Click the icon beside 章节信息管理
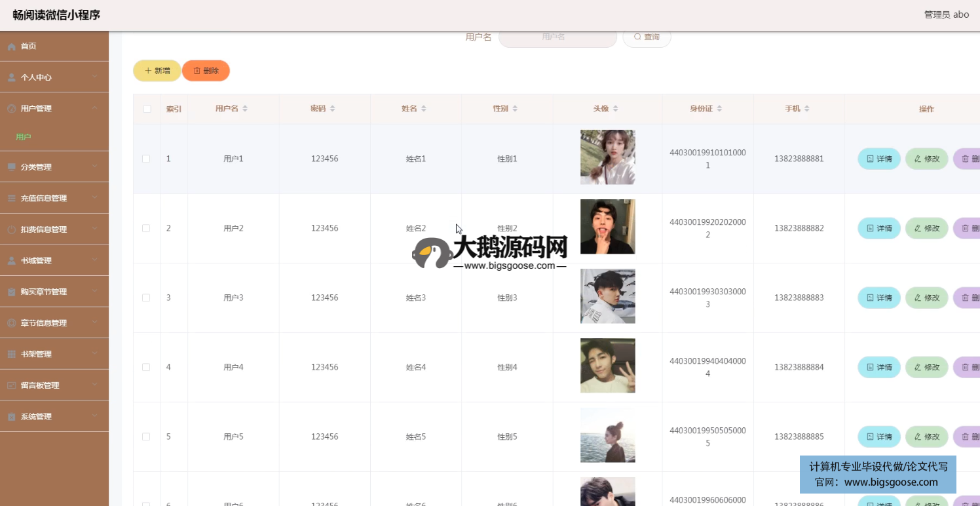Viewport: 980px width, 506px height. (x=12, y=323)
